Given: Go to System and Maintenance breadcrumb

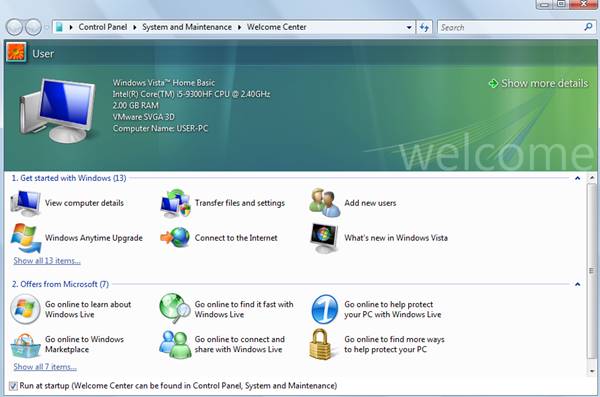Looking at the screenshot, I should point(187,27).
